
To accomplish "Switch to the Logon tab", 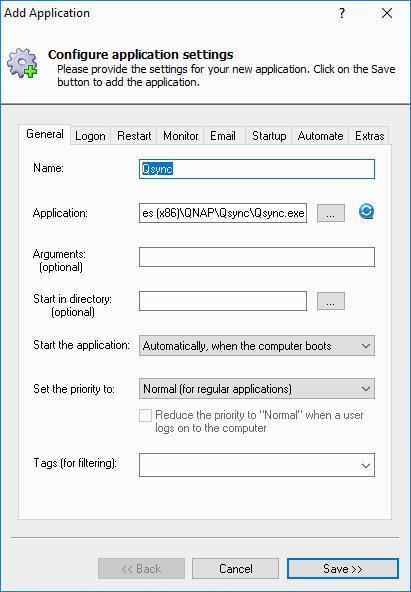I will point(90,136).
